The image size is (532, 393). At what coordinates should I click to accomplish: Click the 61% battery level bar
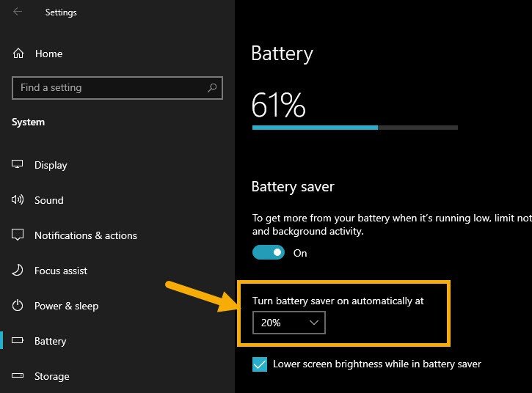(355, 128)
